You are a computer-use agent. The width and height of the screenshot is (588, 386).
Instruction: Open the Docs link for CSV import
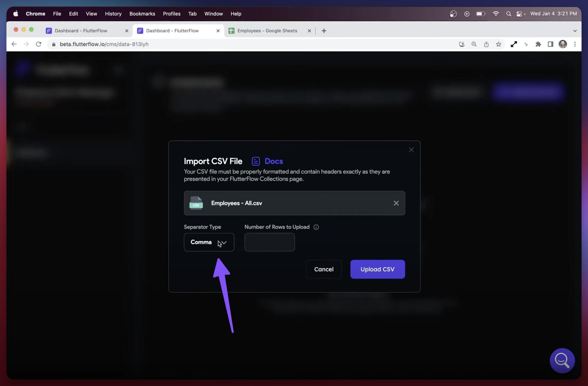[274, 161]
